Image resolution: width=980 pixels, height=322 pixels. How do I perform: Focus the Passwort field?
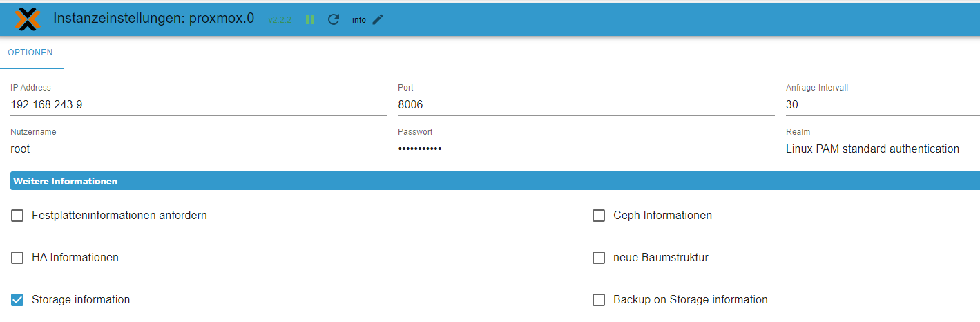(x=586, y=149)
